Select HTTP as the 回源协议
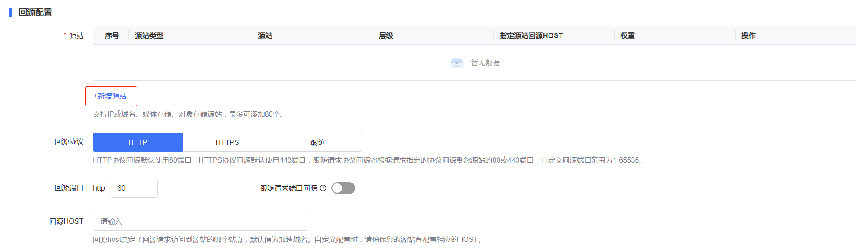This screenshot has width=868, height=249. click(138, 142)
